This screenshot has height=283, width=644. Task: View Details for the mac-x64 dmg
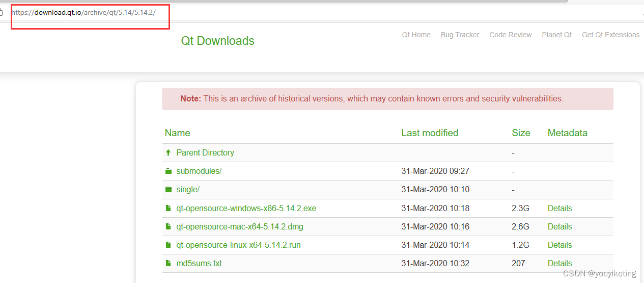[560, 226]
